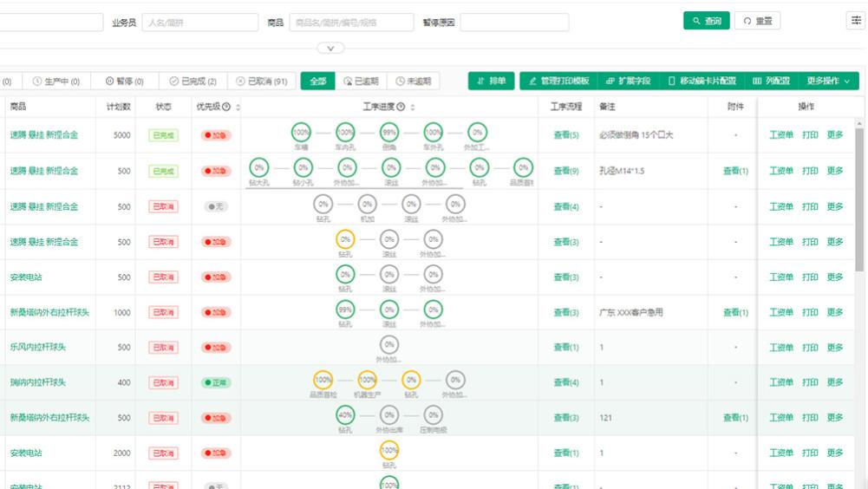Click the 40% 钻孔 progress circle
The height and width of the screenshot is (489, 868).
pyautogui.click(x=345, y=415)
